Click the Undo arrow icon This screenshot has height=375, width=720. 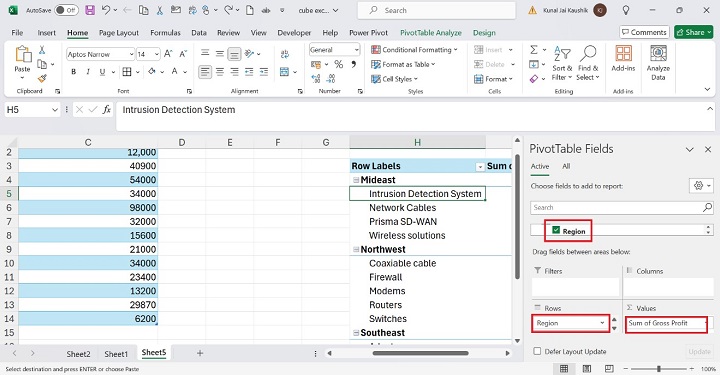(106, 10)
